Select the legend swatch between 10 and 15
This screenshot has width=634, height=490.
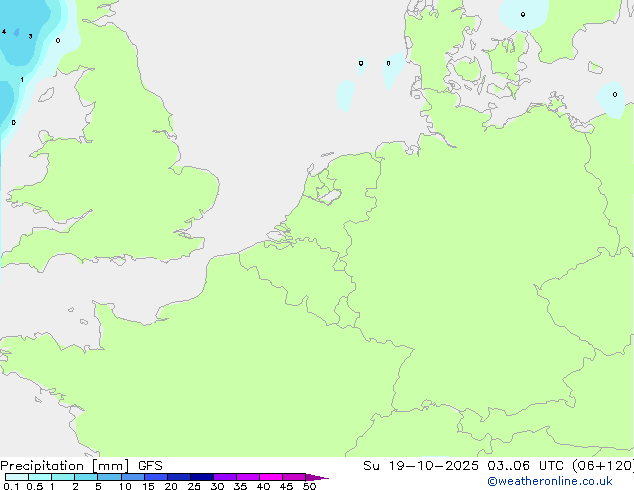[133, 477]
